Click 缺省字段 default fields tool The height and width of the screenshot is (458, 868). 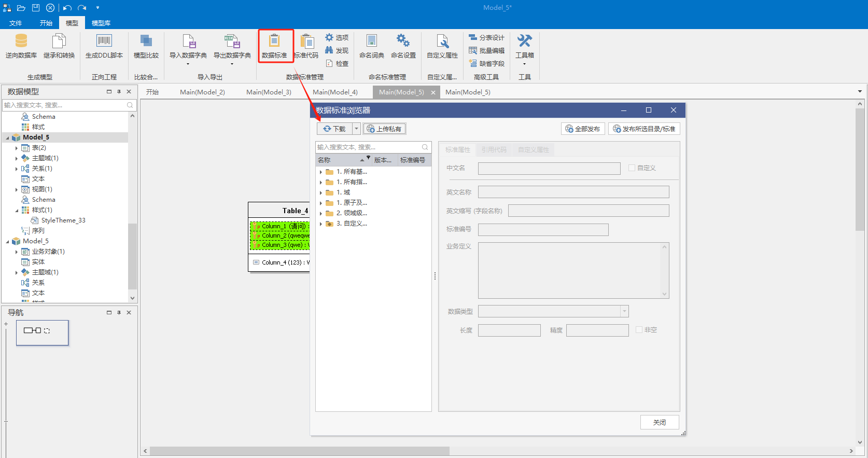click(486, 63)
